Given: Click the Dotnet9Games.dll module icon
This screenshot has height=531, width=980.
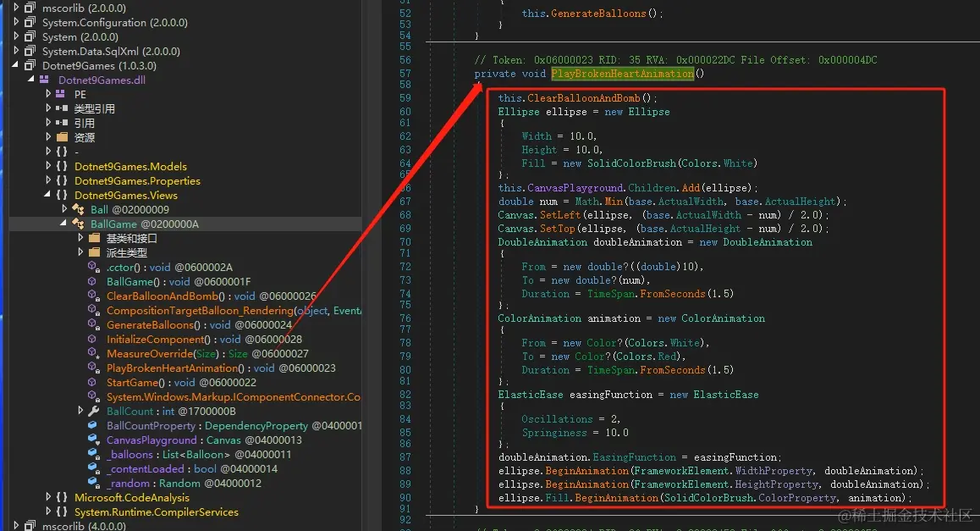Looking at the screenshot, I should coord(44,80).
